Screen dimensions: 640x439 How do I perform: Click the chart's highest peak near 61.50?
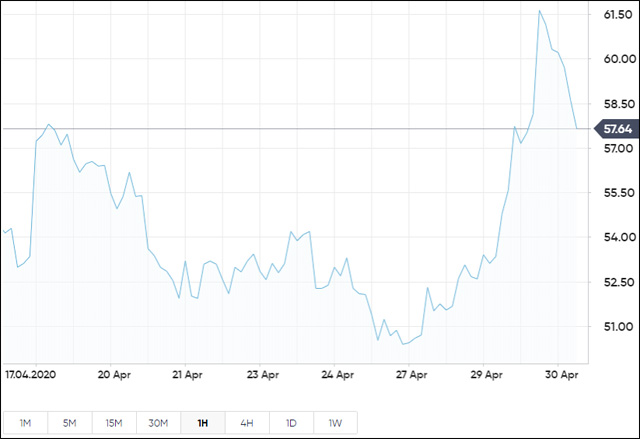[x=540, y=11]
